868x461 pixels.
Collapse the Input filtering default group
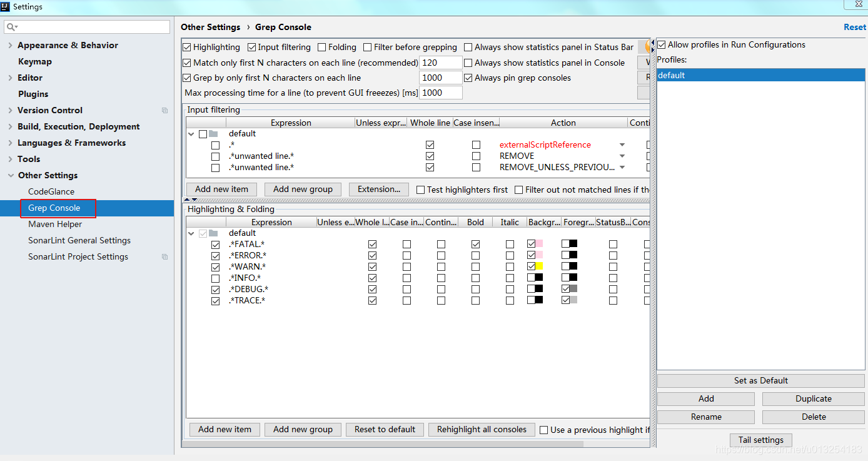[x=191, y=133]
